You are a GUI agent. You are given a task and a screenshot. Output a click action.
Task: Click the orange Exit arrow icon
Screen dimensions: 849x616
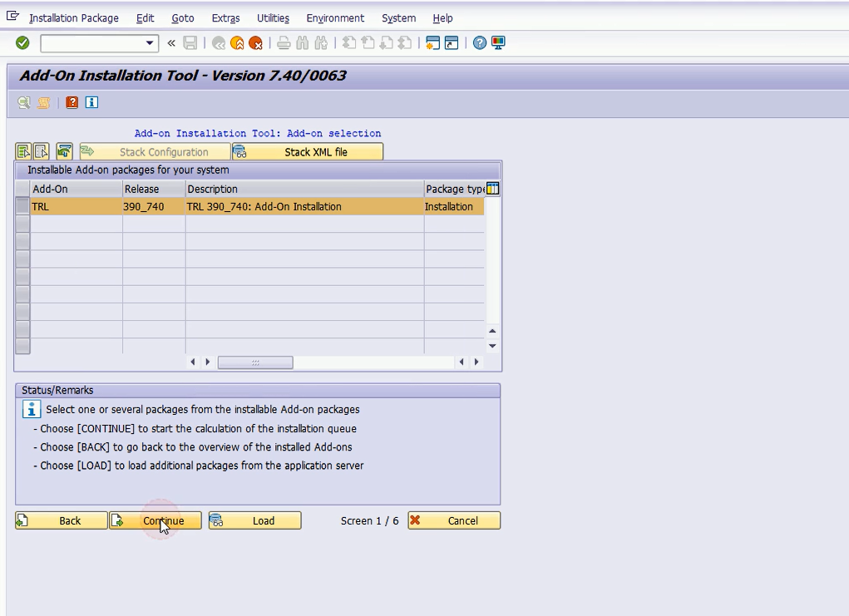point(237,43)
